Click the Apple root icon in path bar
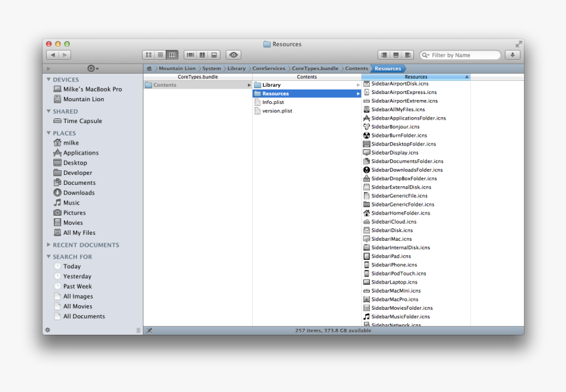 pos(149,68)
